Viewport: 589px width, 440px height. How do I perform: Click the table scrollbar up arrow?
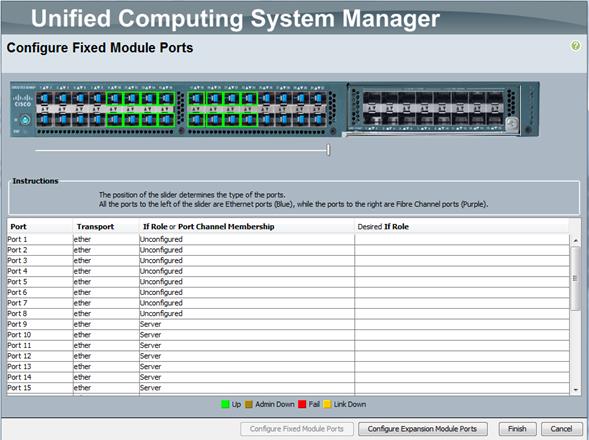(x=575, y=240)
